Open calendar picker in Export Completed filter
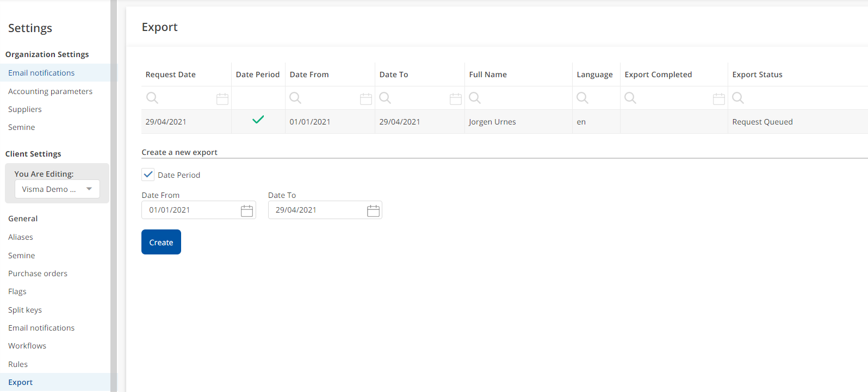The image size is (868, 392). (719, 99)
